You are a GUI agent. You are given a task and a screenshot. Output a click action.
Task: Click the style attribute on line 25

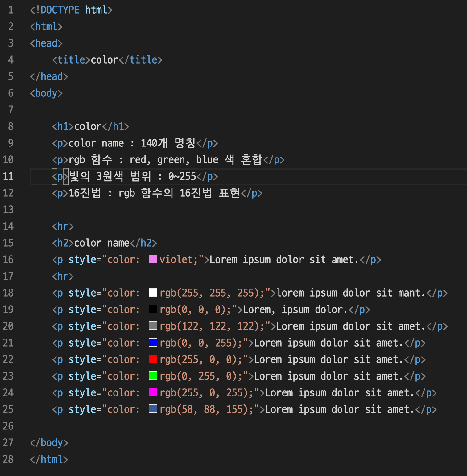click(x=82, y=409)
